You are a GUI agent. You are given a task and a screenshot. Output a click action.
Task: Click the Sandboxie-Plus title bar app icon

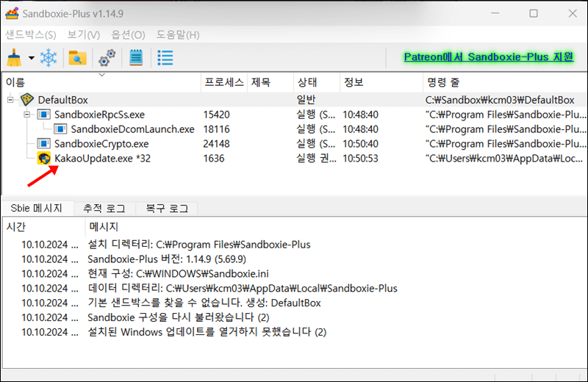[12, 13]
